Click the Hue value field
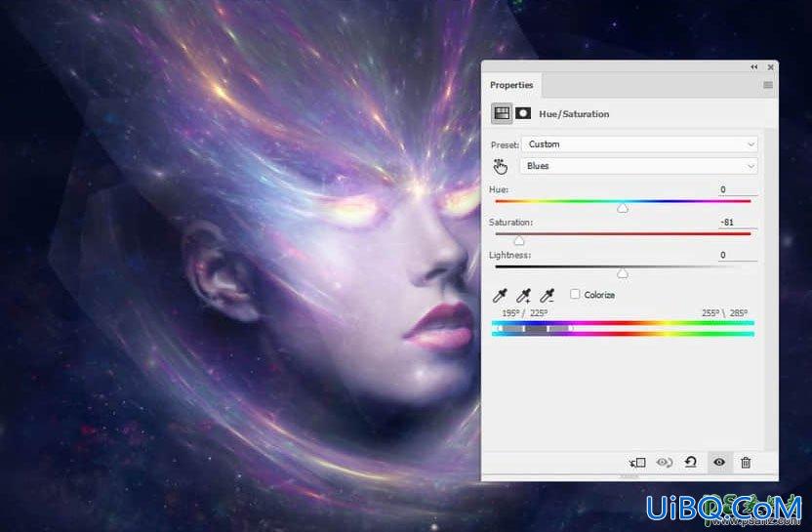Screen dimensions: 812x532 point(738,190)
